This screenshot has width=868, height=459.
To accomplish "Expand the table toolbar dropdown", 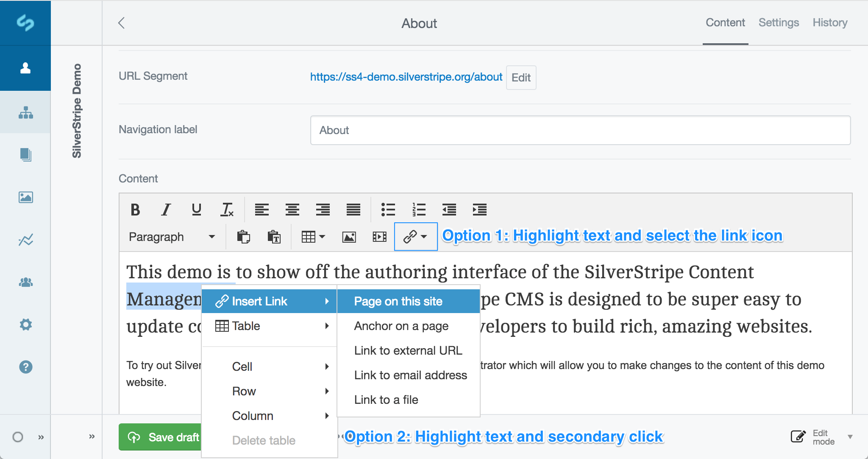I will (313, 237).
